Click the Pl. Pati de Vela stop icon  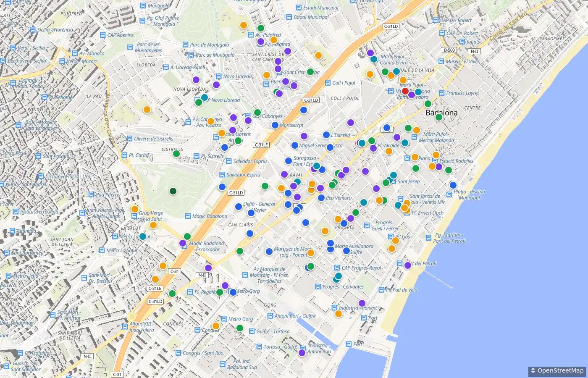(x=381, y=290)
